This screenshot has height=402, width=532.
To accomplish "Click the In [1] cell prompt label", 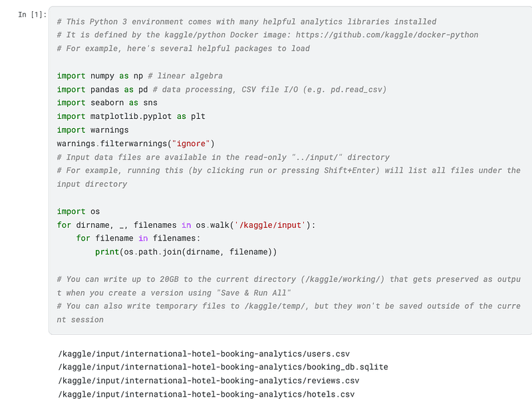I will [x=32, y=15].
